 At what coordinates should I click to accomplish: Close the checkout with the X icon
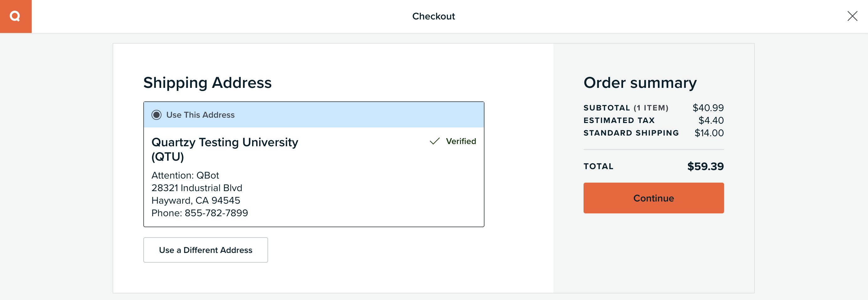[852, 16]
